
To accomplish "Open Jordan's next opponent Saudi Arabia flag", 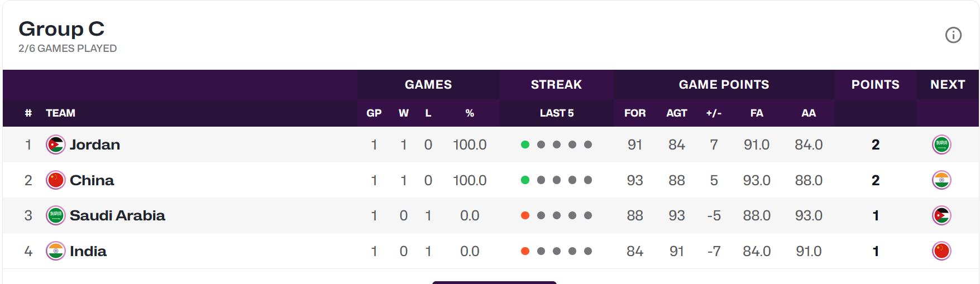I will pyautogui.click(x=941, y=145).
